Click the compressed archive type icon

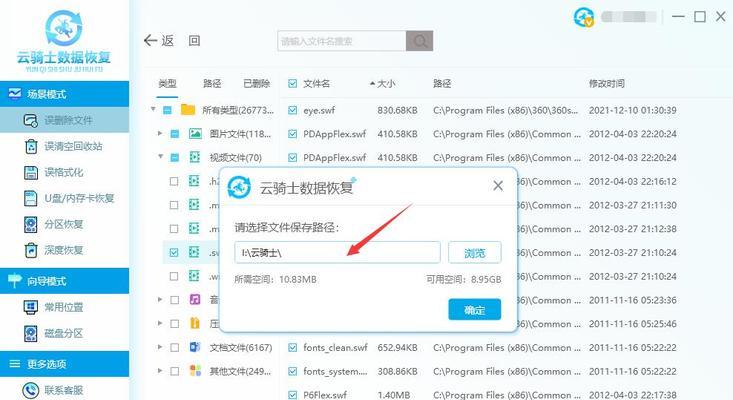click(x=195, y=323)
